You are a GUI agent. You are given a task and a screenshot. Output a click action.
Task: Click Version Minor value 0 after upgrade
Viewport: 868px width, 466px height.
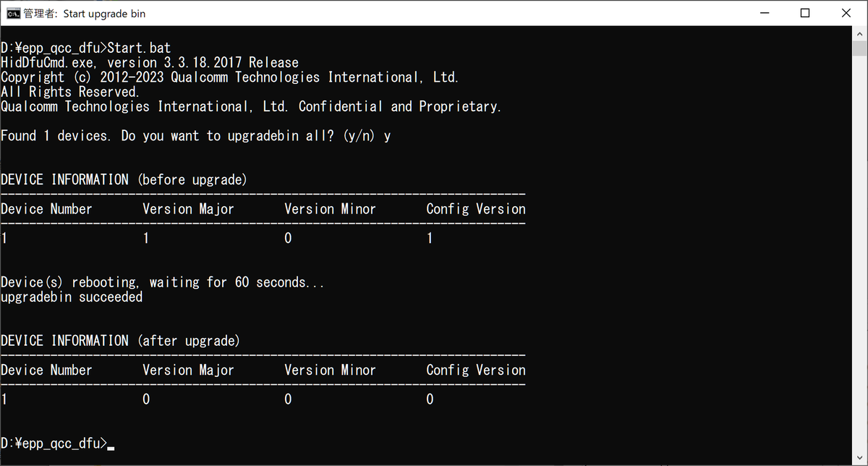(x=288, y=399)
